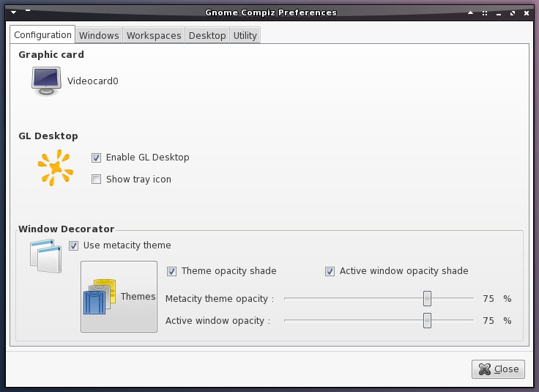
Task: Click the shade-up triangle icon in title bar
Action: (x=471, y=12)
